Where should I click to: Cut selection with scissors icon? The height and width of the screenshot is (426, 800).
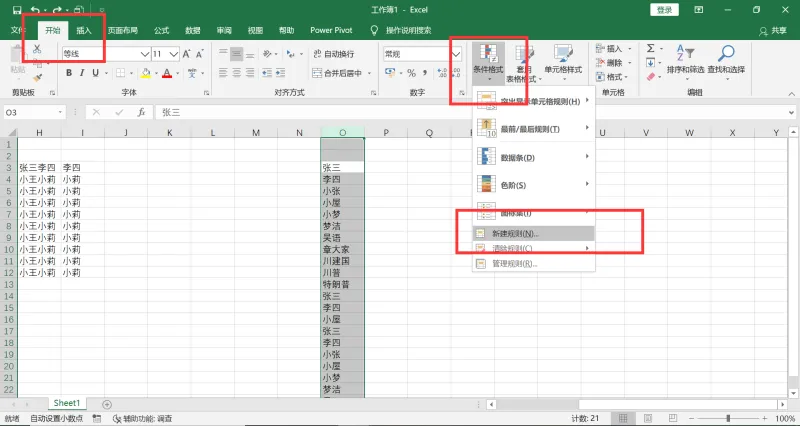click(37, 49)
